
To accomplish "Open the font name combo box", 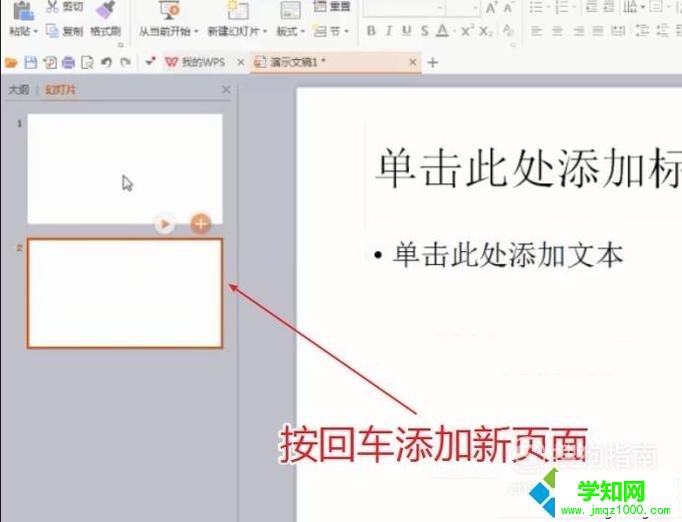I will (x=405, y=8).
